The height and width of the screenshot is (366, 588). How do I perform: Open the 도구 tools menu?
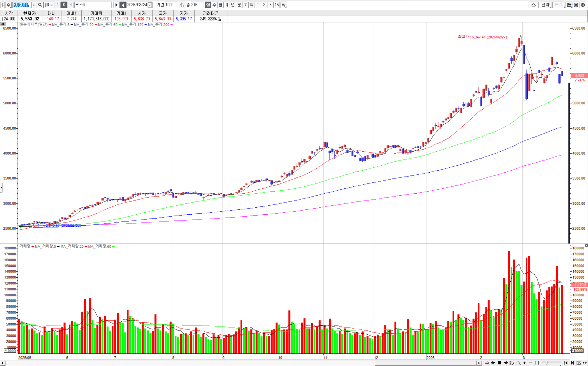[x=559, y=5]
